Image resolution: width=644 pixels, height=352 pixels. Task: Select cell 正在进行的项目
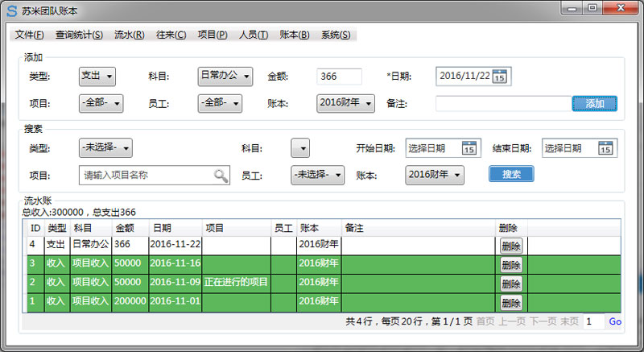tap(236, 282)
